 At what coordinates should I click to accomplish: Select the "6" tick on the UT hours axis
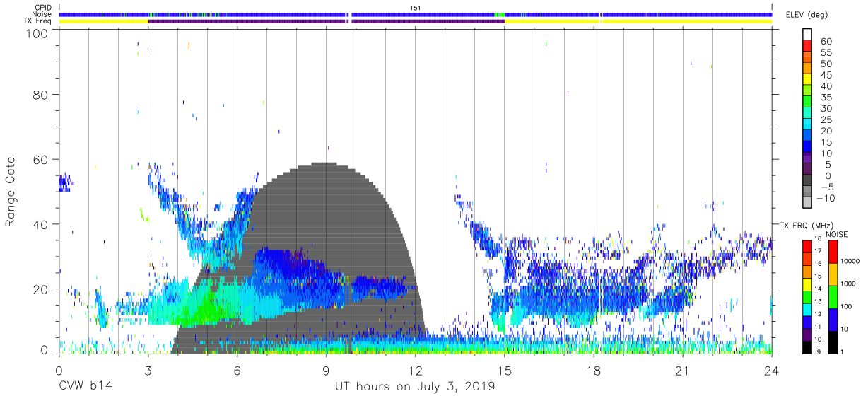[237, 370]
